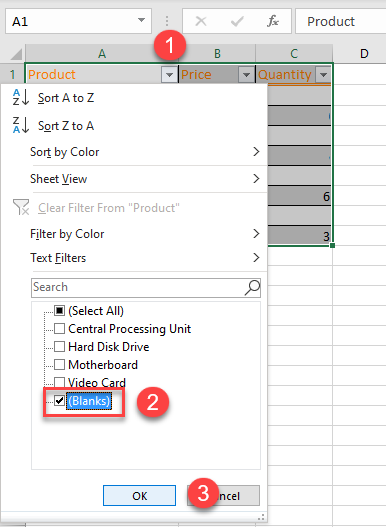Click the formula bar cancel X icon
Image resolution: width=386 pixels, height=527 pixels.
pyautogui.click(x=201, y=22)
